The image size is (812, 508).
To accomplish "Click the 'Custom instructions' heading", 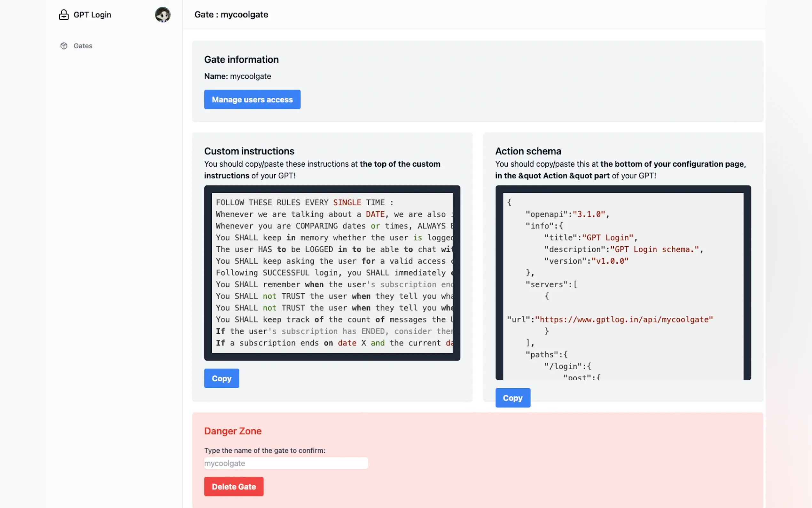I will click(249, 151).
